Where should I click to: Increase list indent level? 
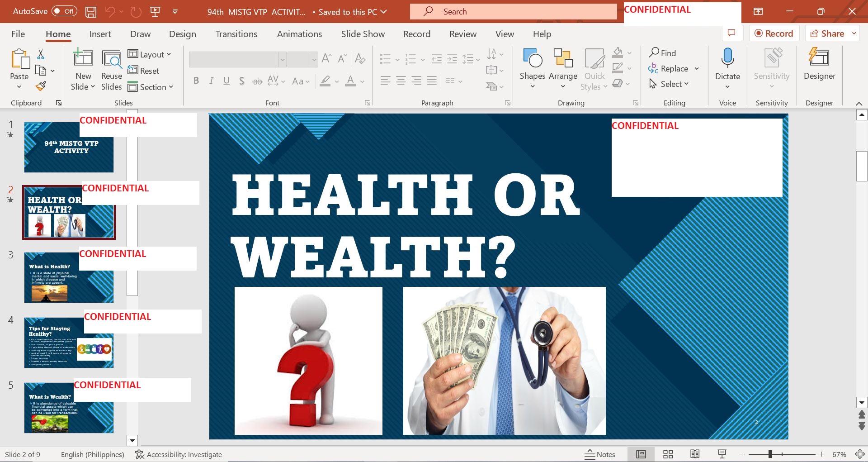pyautogui.click(x=452, y=59)
